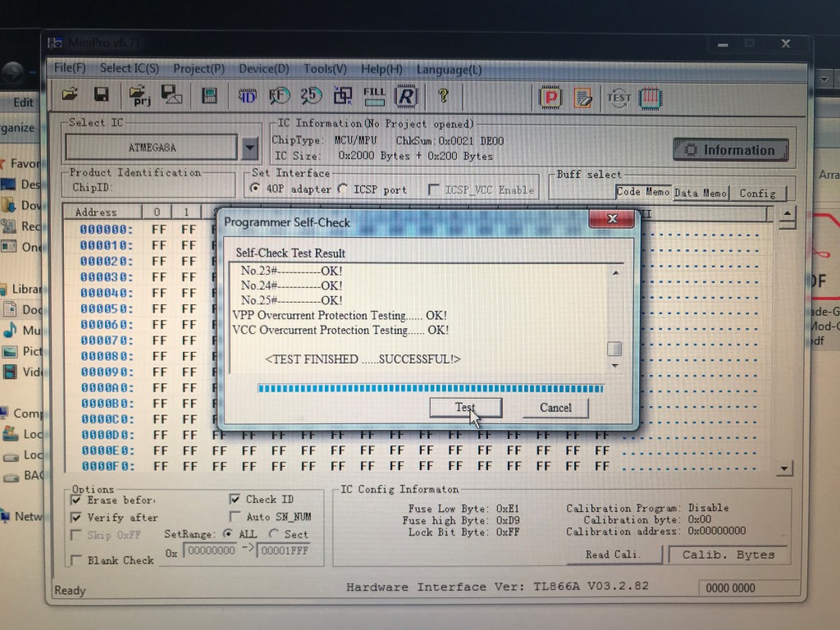The width and height of the screenshot is (840, 630).
Task: Enable Auto SN_NUM checkbox
Action: (x=235, y=517)
